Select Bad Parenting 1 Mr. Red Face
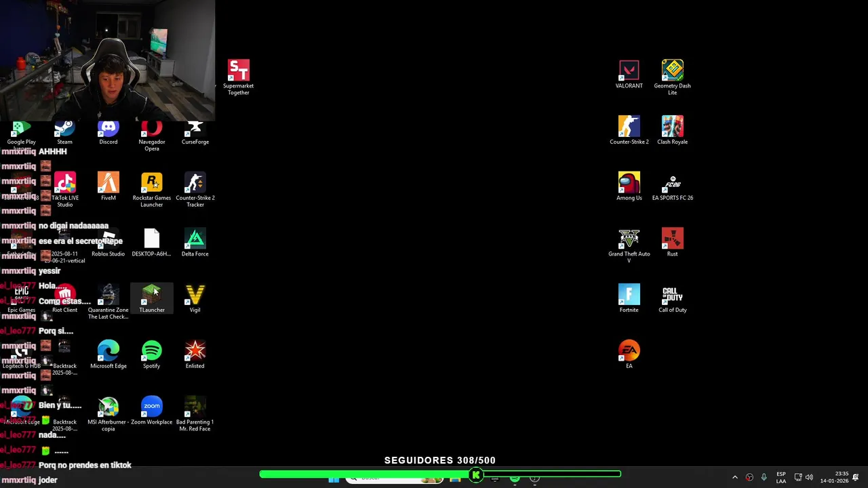 click(195, 414)
